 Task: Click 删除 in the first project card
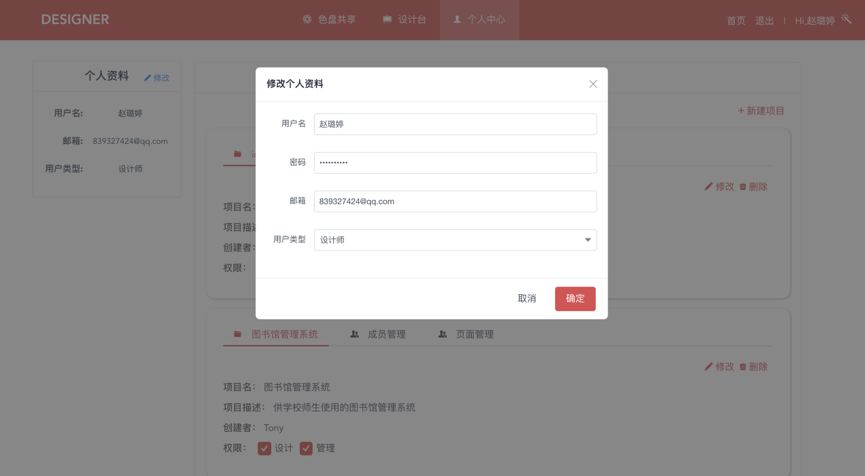[754, 186]
